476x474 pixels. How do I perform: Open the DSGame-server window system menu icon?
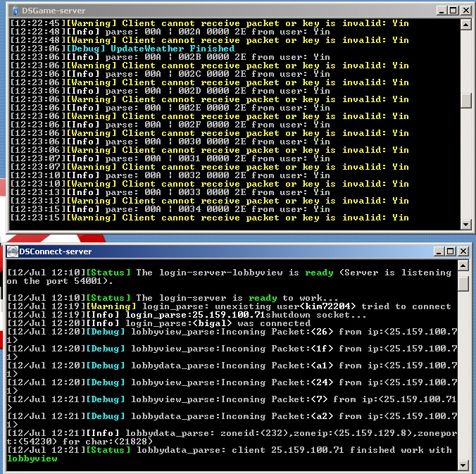pos(14,11)
